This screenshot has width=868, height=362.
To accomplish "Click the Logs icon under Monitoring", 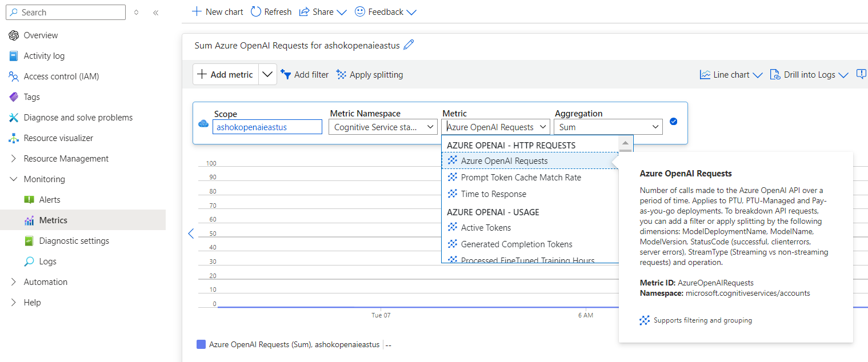I will (x=29, y=262).
